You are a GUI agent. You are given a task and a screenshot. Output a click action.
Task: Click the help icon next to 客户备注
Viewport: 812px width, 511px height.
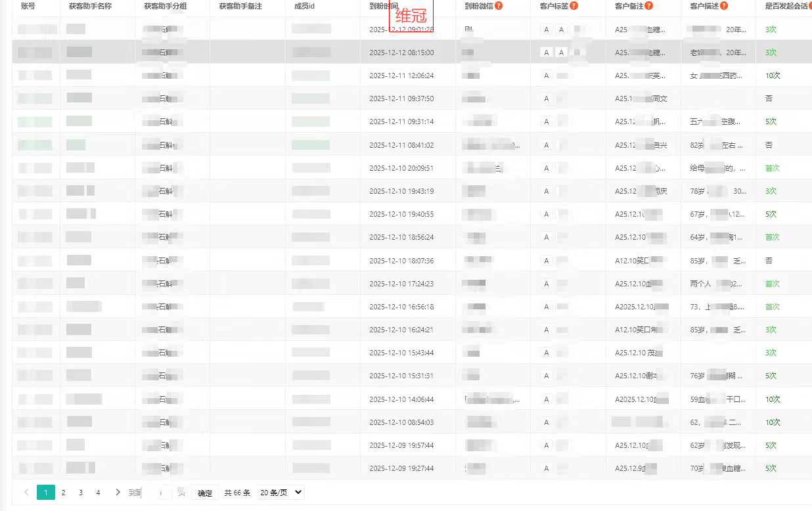648,6
